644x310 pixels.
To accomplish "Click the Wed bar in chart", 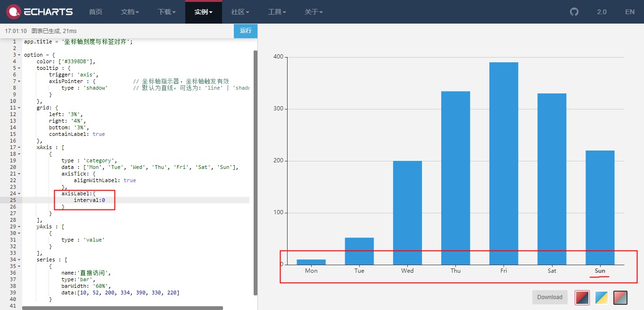I will (x=407, y=213).
